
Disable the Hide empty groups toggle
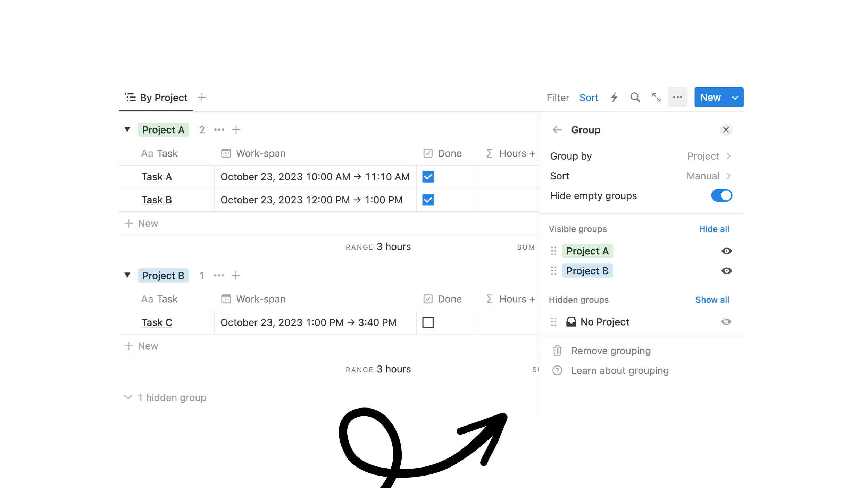721,195
